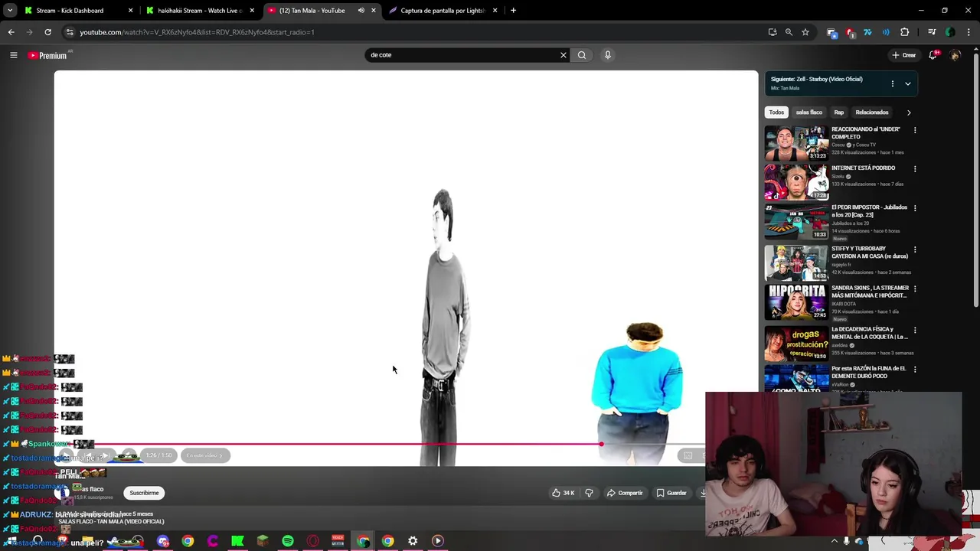980x551 pixels.
Task: Open INTERNET ESTÁ PODRIDO video
Action: point(795,182)
